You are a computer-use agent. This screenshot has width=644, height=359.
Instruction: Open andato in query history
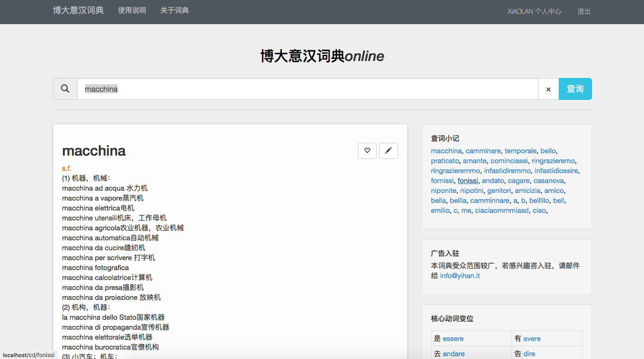(x=493, y=181)
